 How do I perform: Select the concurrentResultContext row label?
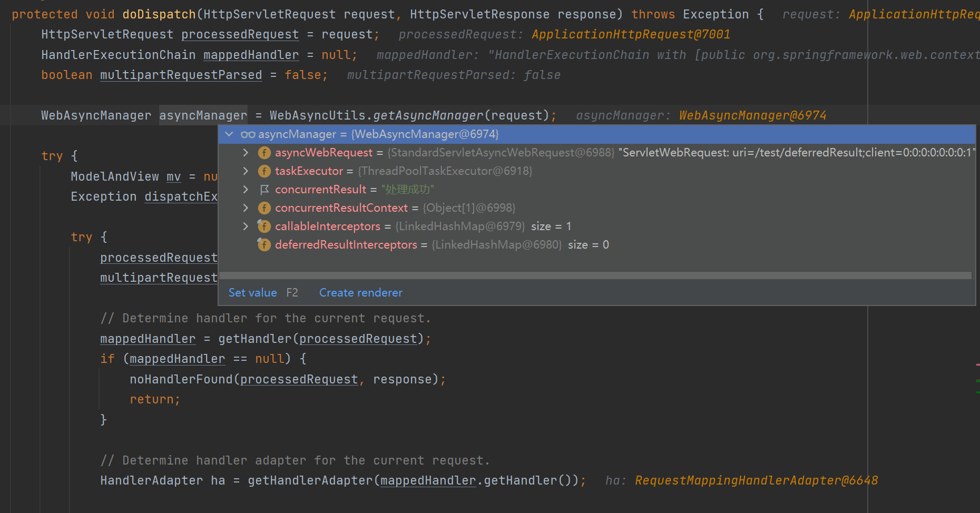pos(341,208)
